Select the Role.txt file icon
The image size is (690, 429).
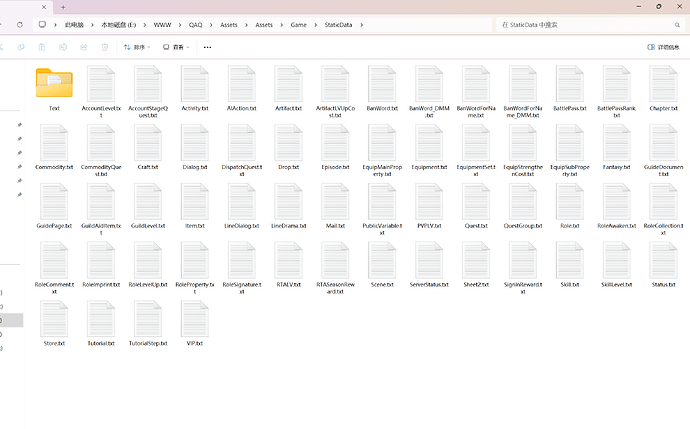tap(569, 201)
